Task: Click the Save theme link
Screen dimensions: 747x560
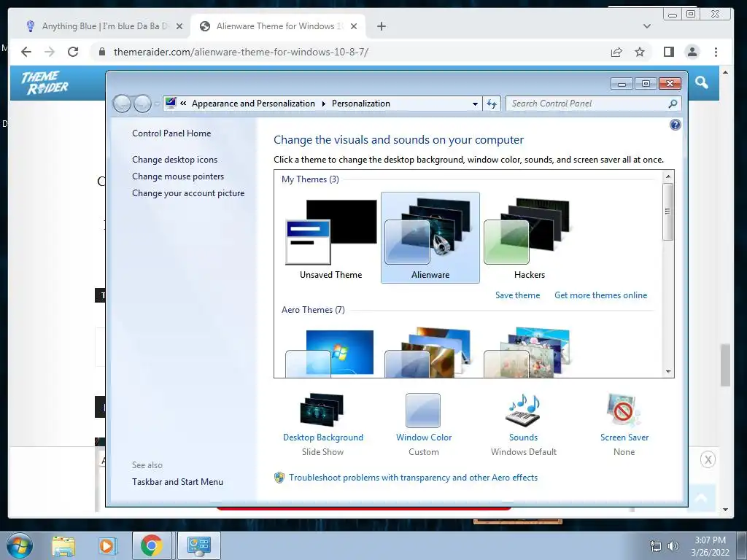Action: [x=517, y=295]
